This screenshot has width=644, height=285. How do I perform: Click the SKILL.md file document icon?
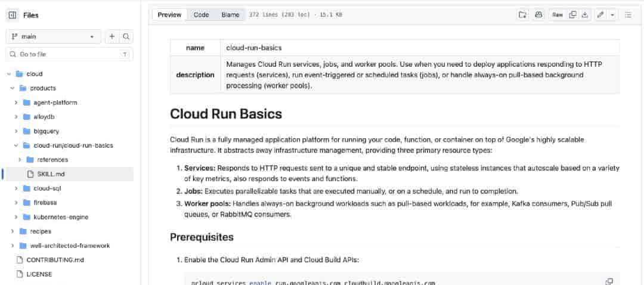(30, 174)
